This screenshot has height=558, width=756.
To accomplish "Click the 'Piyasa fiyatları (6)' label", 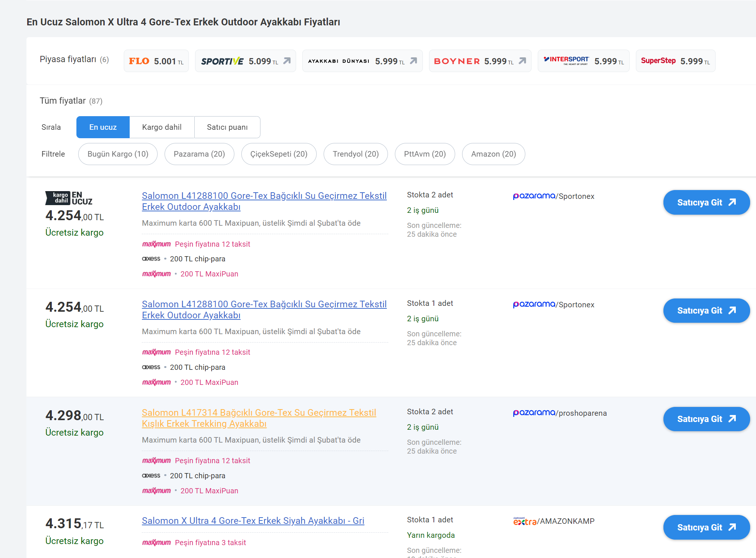I will [x=74, y=59].
